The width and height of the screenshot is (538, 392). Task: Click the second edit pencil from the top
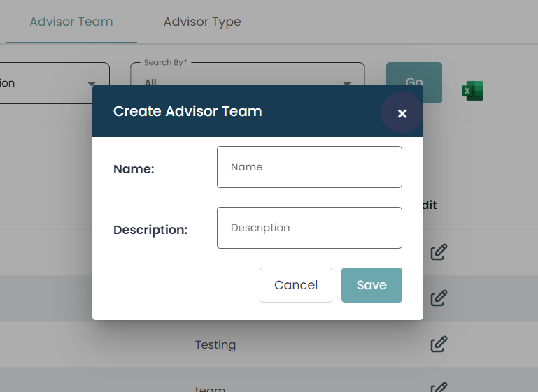tap(439, 298)
